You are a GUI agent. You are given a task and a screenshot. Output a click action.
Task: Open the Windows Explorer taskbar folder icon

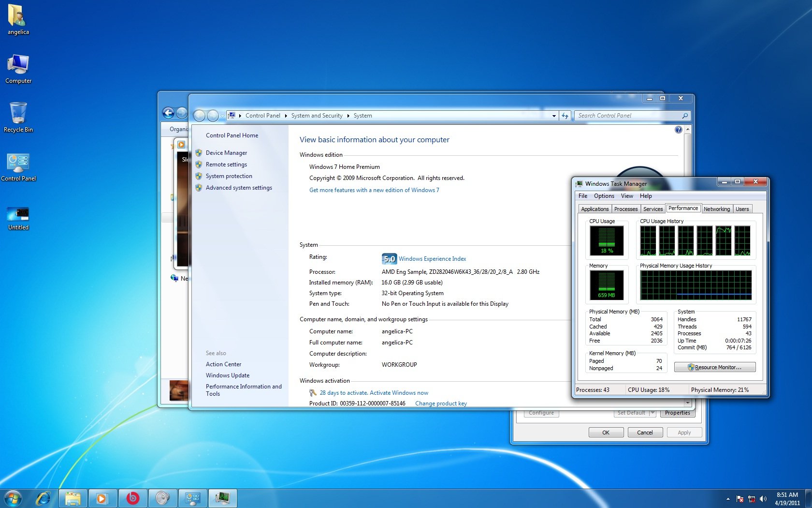[x=73, y=498]
